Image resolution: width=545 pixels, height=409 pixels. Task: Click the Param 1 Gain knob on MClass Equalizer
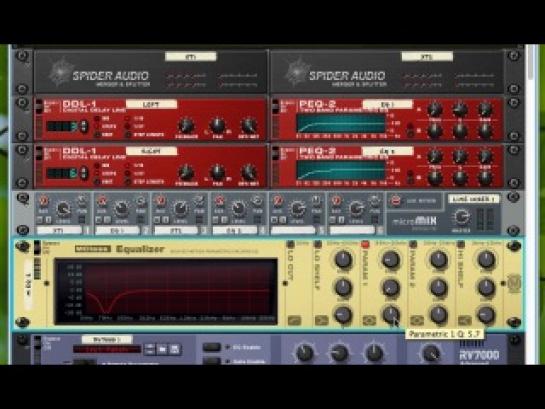coord(391,287)
